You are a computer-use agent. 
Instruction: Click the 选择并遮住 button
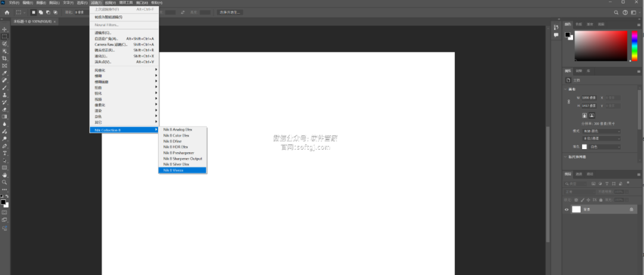click(x=230, y=13)
